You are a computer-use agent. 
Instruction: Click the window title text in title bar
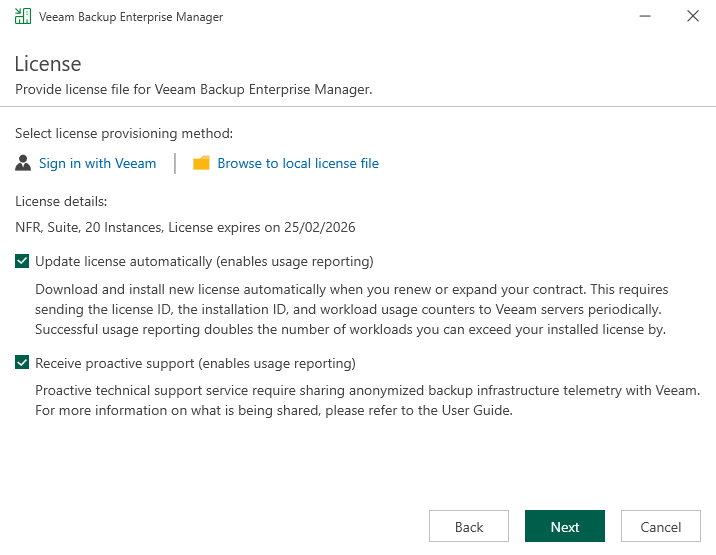tap(131, 17)
